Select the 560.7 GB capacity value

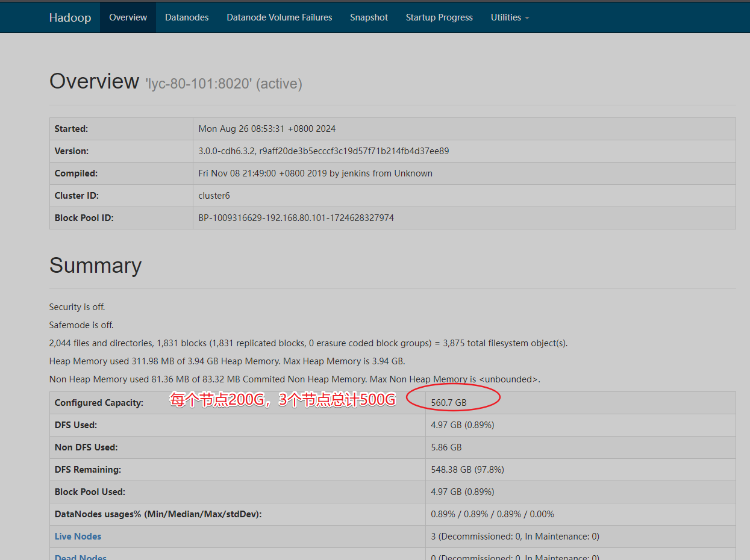tap(449, 402)
